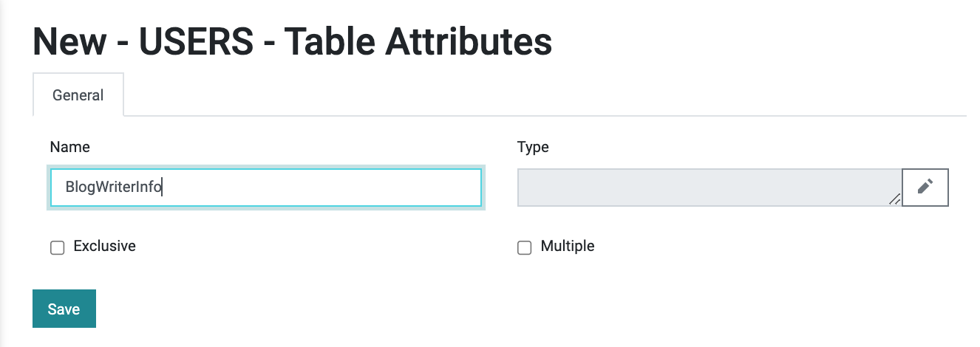Screen dimensions: 980x347
Task: Click the pencil edit icon beside Type
Action: coord(925,187)
